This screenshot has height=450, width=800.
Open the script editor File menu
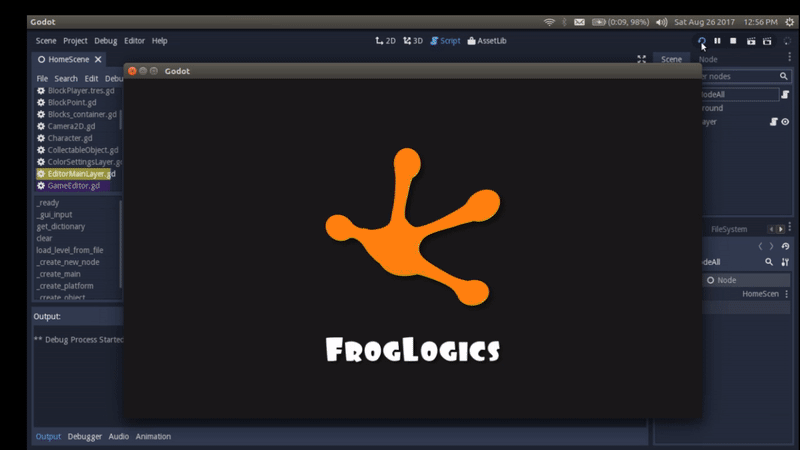[42, 79]
